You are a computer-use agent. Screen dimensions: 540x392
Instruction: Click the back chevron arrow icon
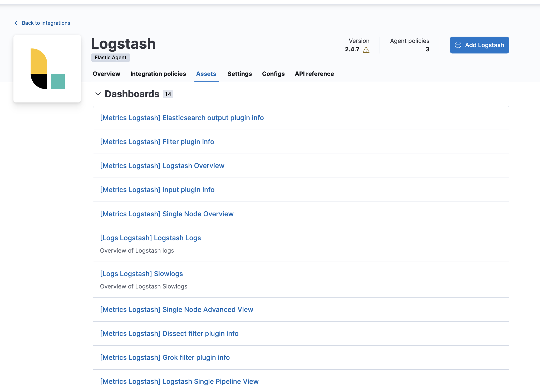pos(16,23)
